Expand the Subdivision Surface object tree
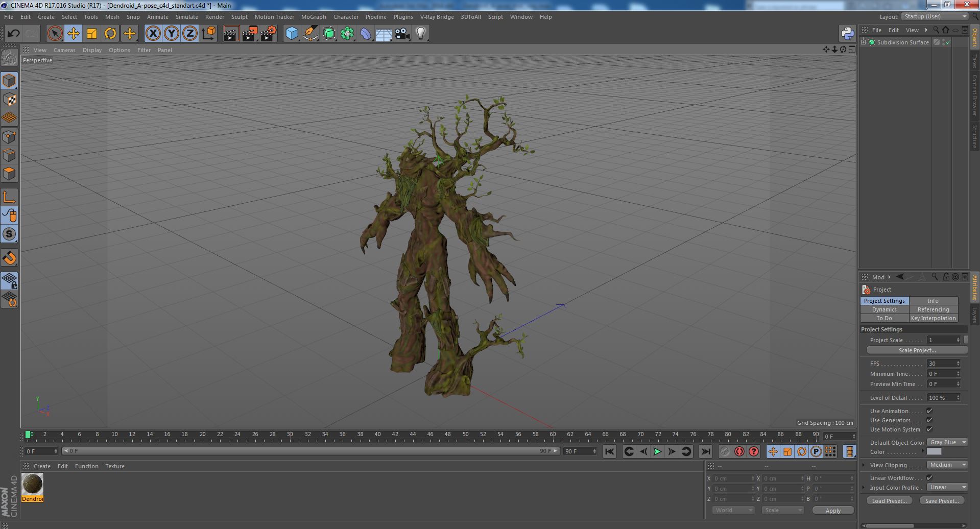Viewport: 980px width, 529px height. (864, 42)
